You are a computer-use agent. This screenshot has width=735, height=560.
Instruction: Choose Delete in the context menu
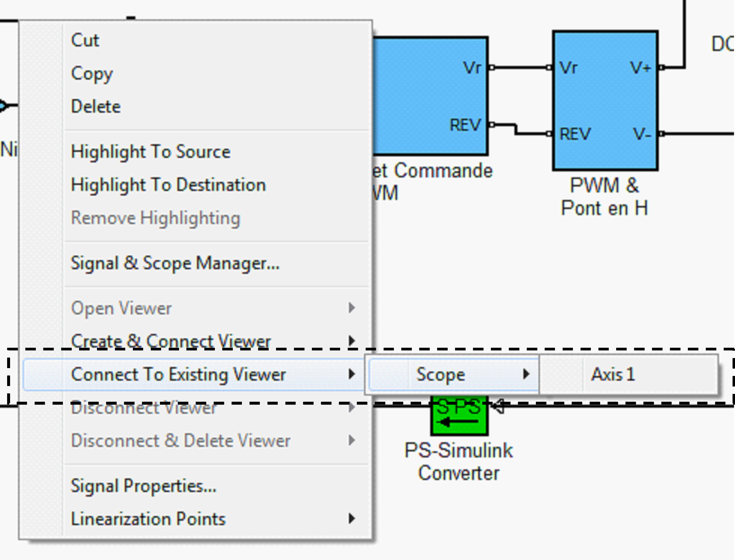coord(96,107)
